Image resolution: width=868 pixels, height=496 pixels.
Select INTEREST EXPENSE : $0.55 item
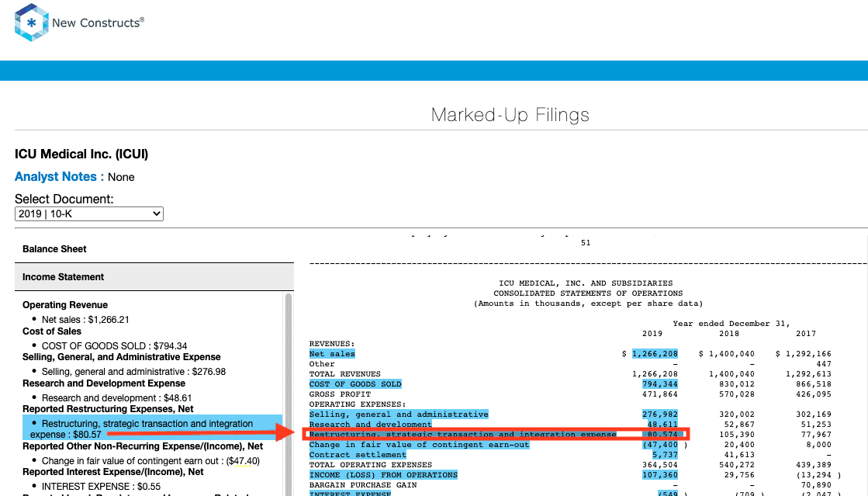(102, 487)
